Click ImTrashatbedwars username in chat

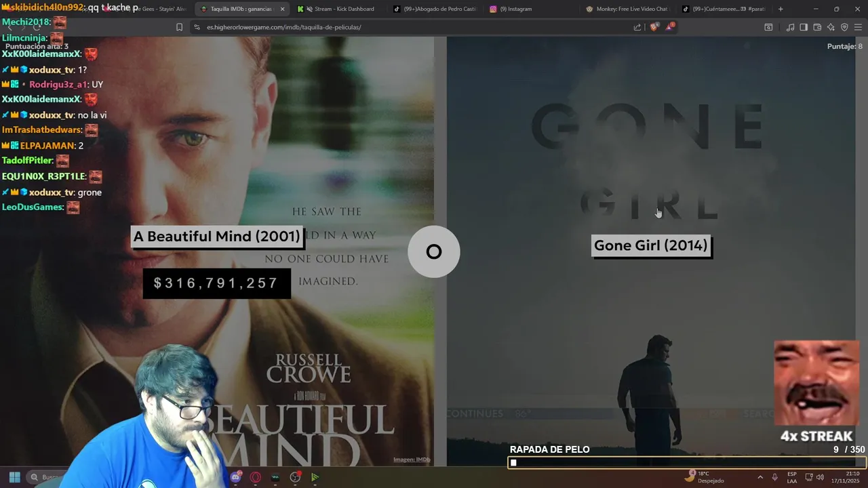(42, 129)
